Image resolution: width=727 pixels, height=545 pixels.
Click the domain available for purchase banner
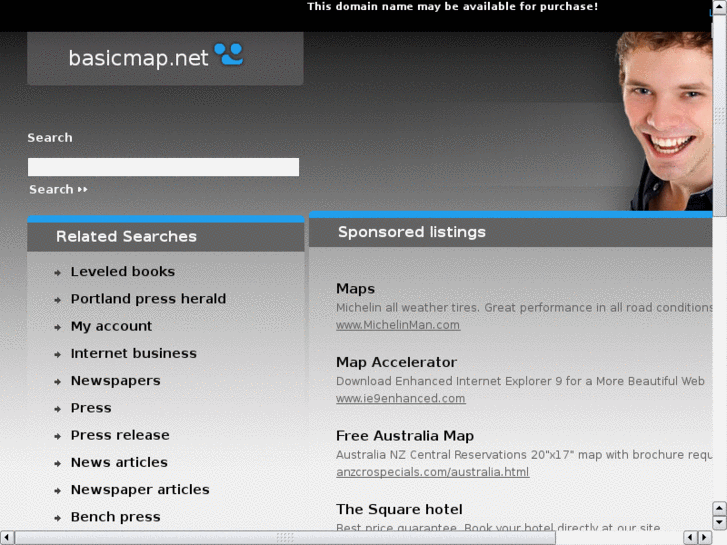pos(453,6)
